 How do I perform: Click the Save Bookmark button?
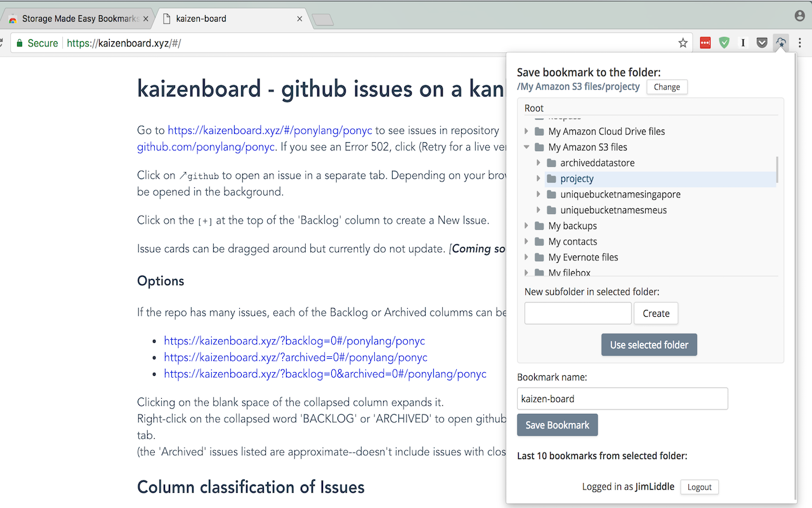pyautogui.click(x=557, y=425)
